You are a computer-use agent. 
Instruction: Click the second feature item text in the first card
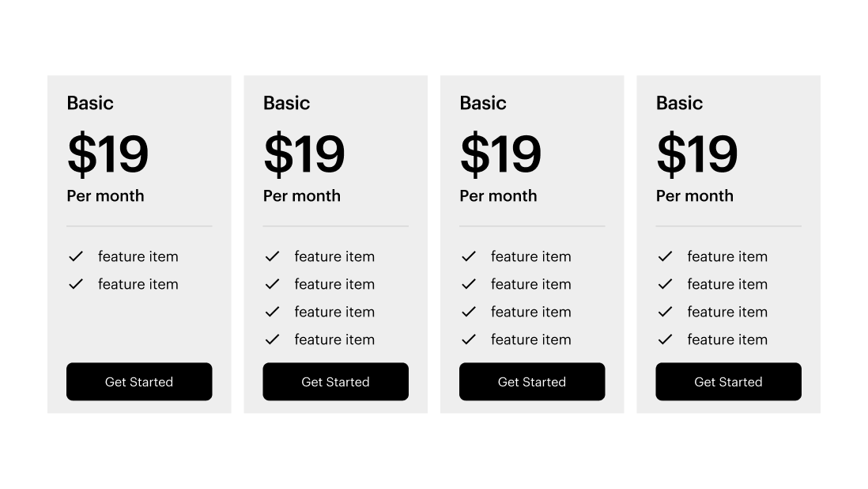coord(138,284)
